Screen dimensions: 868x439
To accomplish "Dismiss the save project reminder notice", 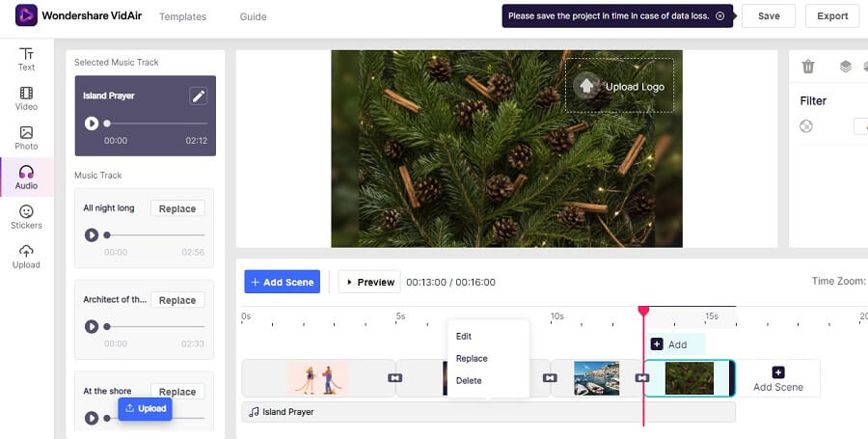I will point(719,16).
